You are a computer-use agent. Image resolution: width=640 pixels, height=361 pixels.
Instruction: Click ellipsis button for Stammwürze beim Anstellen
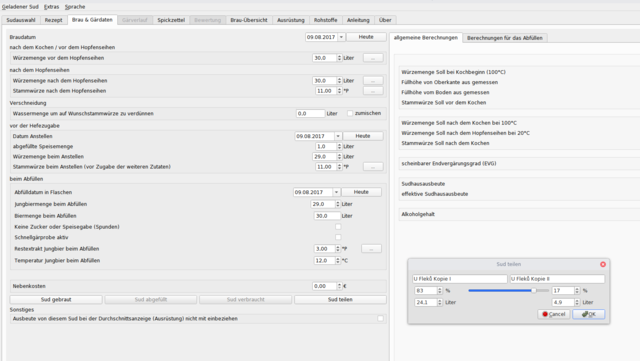pyautogui.click(x=373, y=167)
